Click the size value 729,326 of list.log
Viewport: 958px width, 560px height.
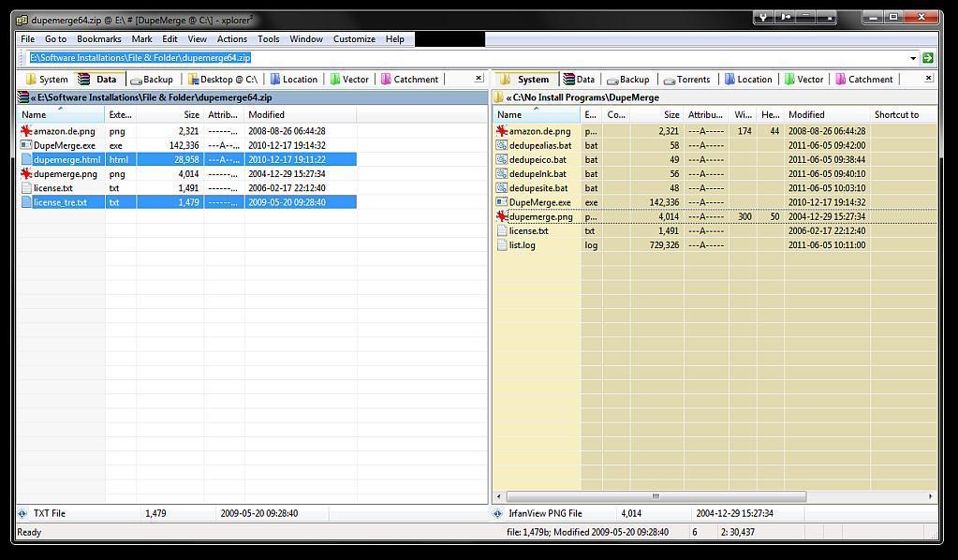click(664, 245)
